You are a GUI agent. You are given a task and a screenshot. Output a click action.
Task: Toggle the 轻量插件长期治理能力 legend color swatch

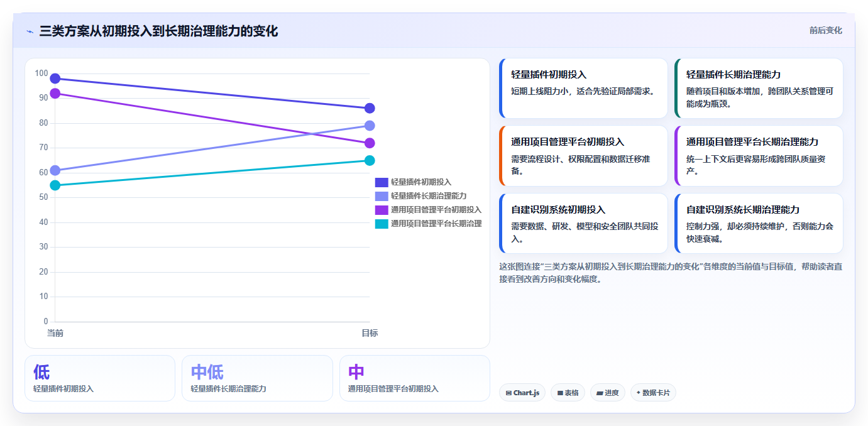[x=382, y=196]
